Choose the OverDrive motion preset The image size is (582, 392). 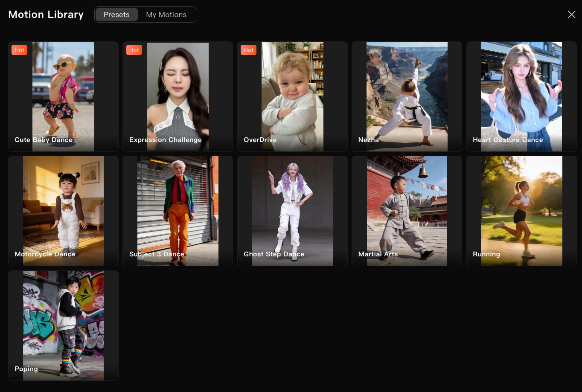[292, 96]
